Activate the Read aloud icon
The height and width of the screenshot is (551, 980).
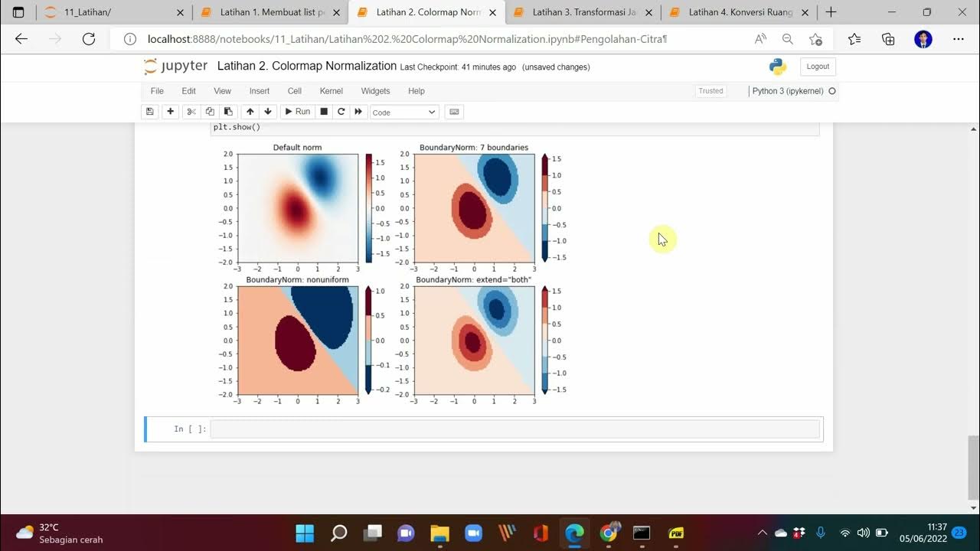(760, 39)
